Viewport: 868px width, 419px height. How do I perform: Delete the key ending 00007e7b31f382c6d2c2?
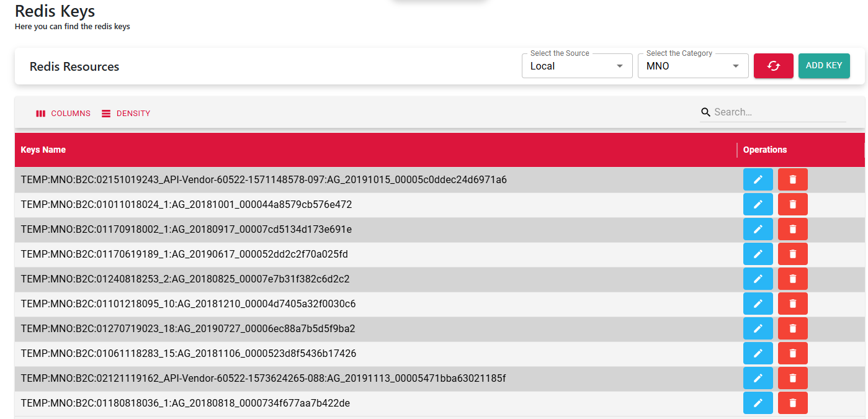(x=792, y=279)
